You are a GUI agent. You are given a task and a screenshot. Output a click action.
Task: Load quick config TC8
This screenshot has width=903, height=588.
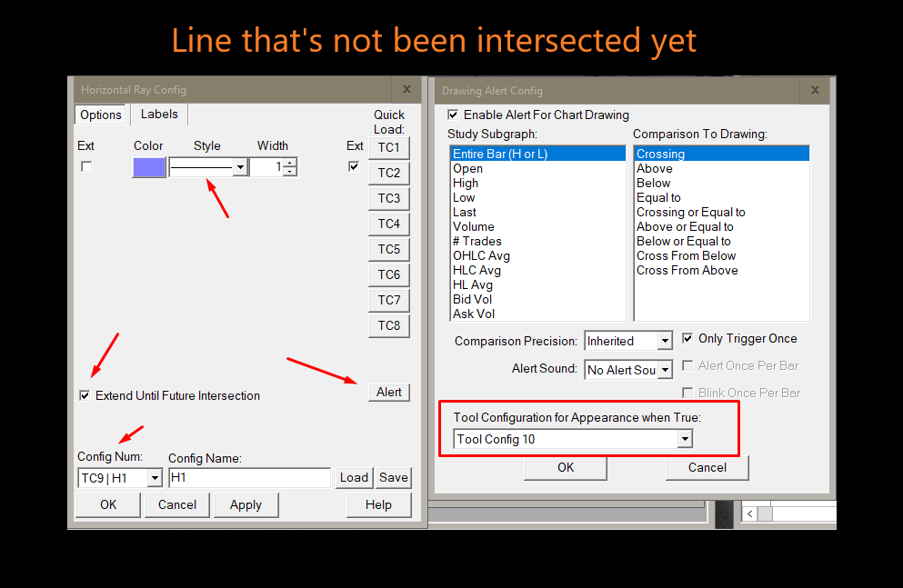click(388, 325)
